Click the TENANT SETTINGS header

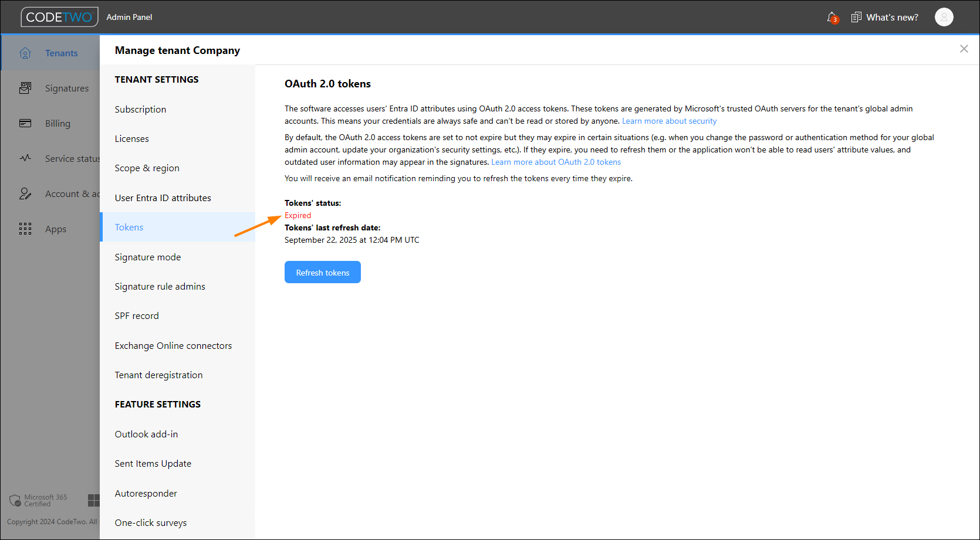click(157, 79)
